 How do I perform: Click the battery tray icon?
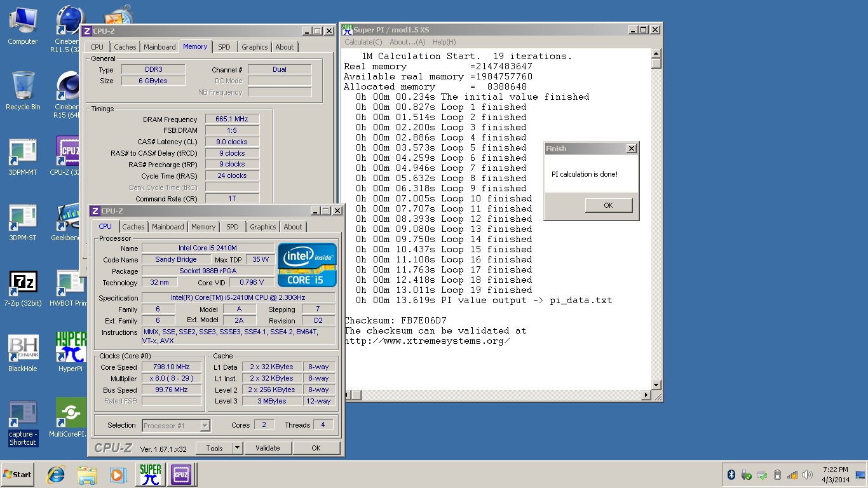[777, 475]
